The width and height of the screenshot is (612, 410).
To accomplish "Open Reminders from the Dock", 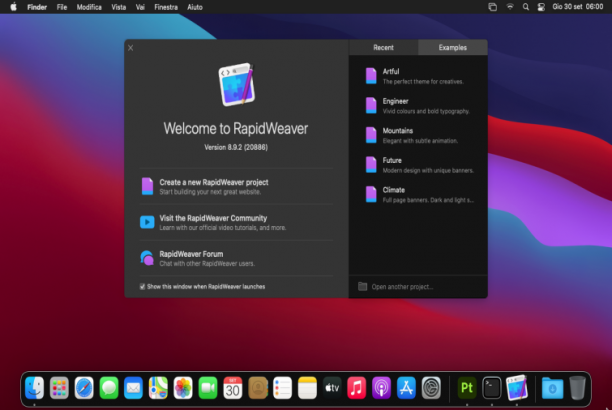I will 282,388.
